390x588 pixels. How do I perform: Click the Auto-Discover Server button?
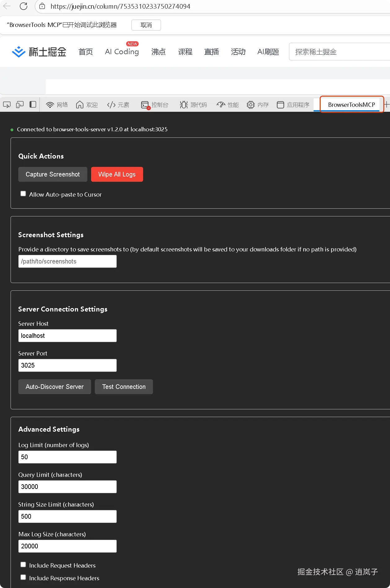tap(55, 387)
